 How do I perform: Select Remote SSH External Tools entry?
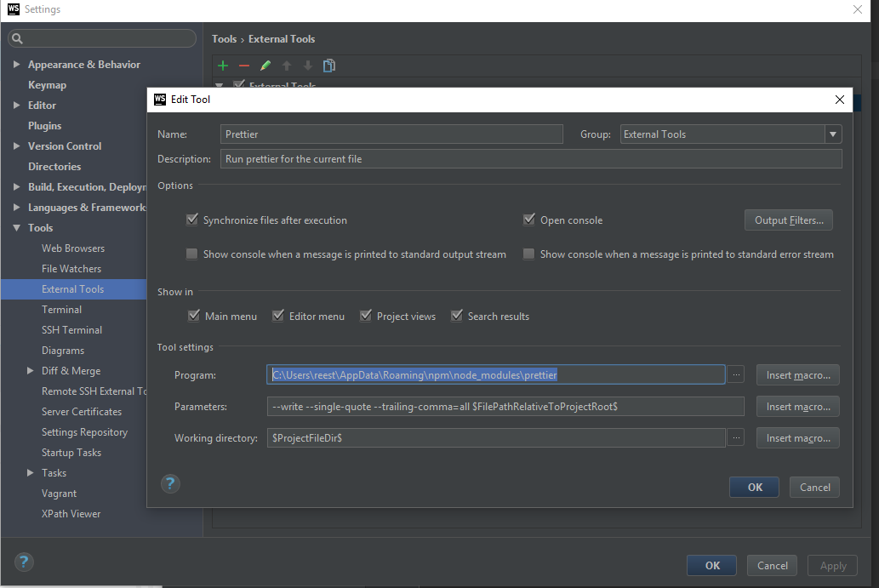point(94,391)
